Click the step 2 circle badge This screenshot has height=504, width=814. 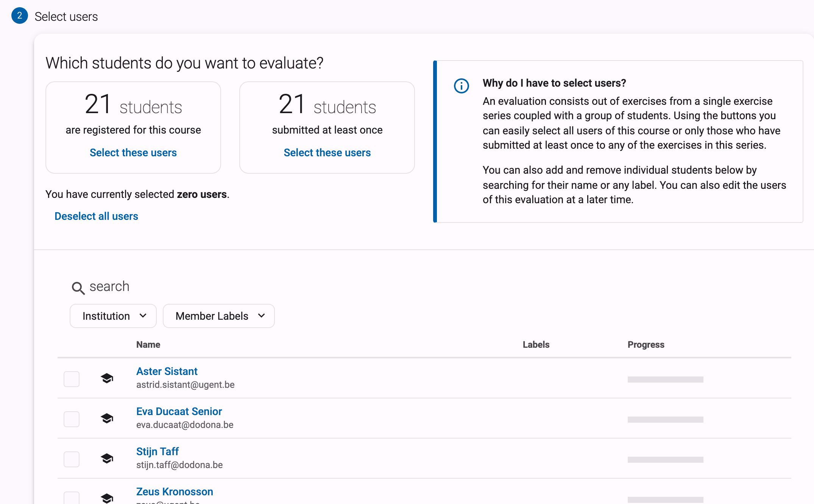click(x=20, y=16)
